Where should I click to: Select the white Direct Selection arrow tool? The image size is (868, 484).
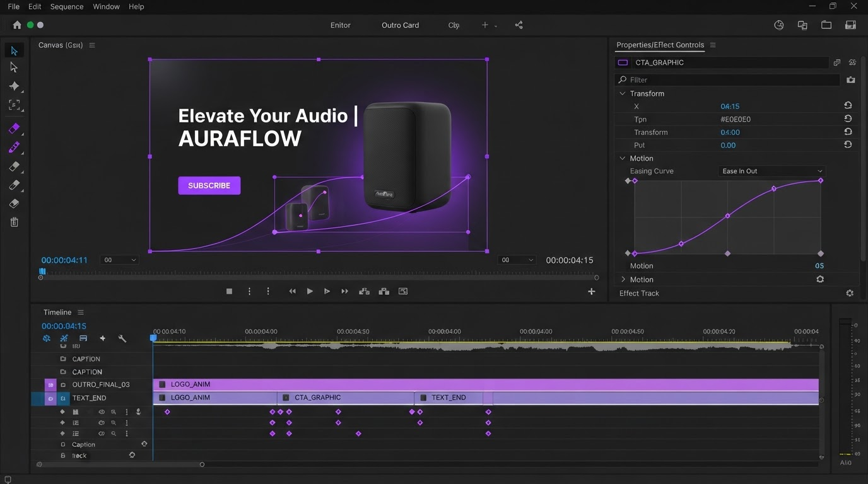click(14, 67)
